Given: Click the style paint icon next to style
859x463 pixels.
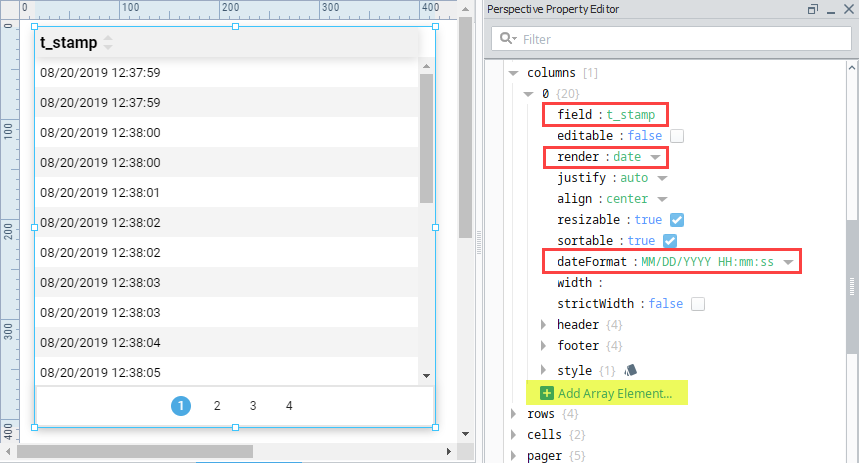Looking at the screenshot, I should point(631,370).
